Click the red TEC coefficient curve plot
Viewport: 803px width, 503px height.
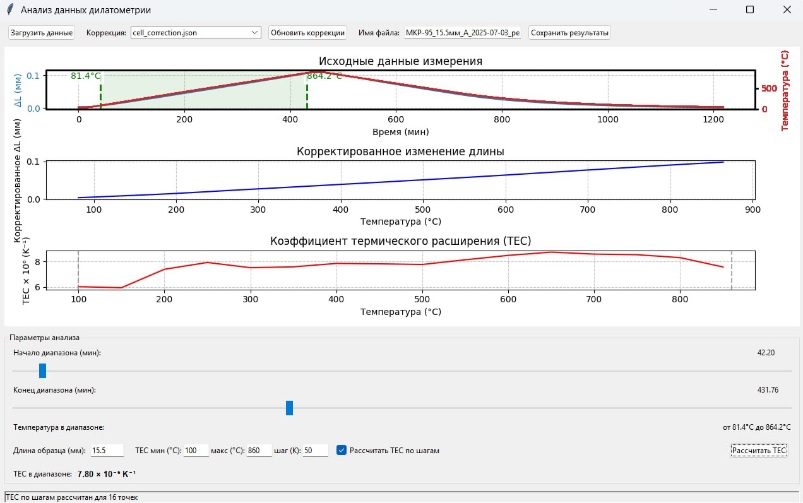pos(400,264)
